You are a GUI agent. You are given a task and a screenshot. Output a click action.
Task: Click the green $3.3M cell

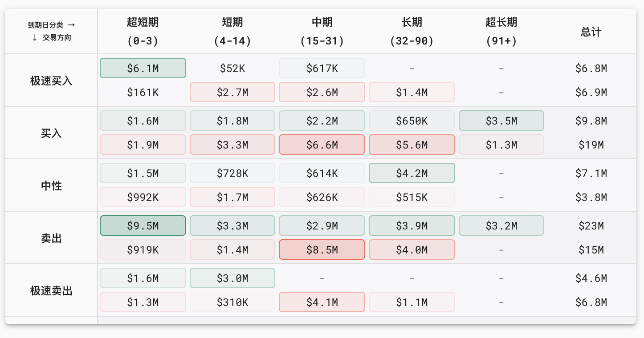point(232,225)
